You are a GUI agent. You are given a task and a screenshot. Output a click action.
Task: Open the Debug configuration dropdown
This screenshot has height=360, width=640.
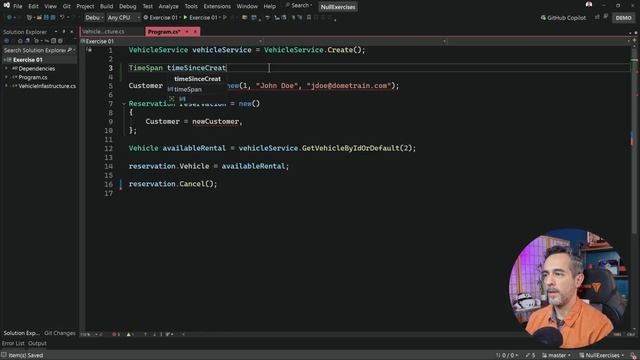click(94, 18)
